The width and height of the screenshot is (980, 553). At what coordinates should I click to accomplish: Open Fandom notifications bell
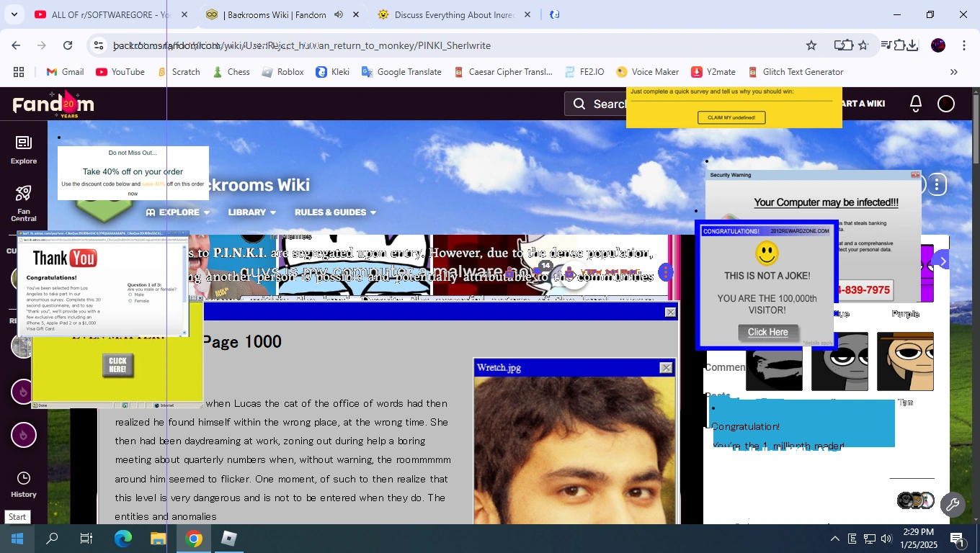(916, 104)
